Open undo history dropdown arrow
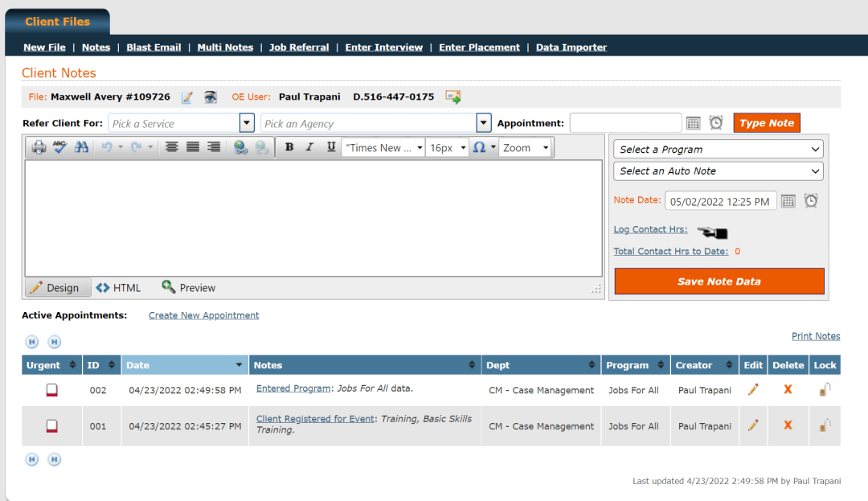This screenshot has height=501, width=868. click(x=120, y=147)
